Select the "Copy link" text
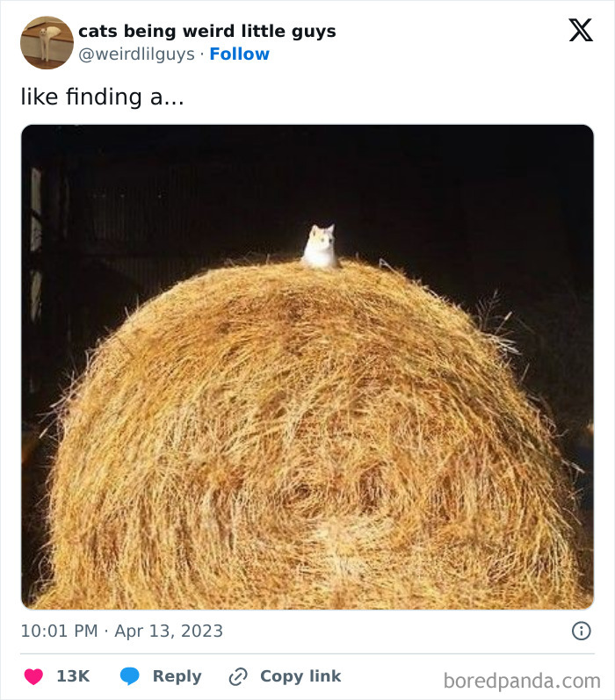The height and width of the screenshot is (700, 615). coord(300,676)
